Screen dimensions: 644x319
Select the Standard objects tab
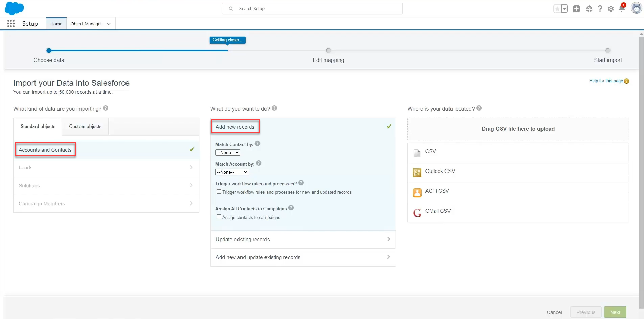pos(38,127)
